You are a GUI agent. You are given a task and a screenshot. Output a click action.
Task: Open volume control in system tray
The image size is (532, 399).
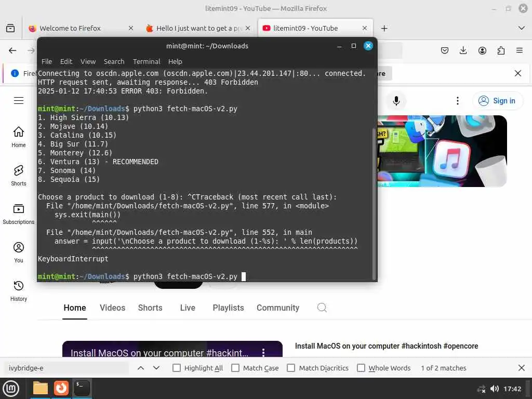coord(495,389)
